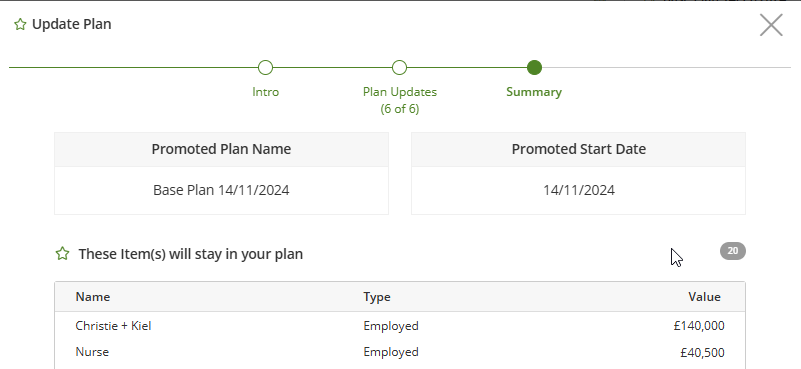The width and height of the screenshot is (801, 369).
Task: Click the £140,000 value cell
Action: point(699,326)
